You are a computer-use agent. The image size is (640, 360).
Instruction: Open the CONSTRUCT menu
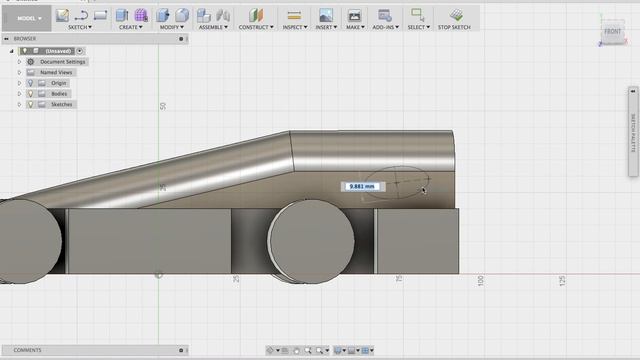[x=256, y=27]
